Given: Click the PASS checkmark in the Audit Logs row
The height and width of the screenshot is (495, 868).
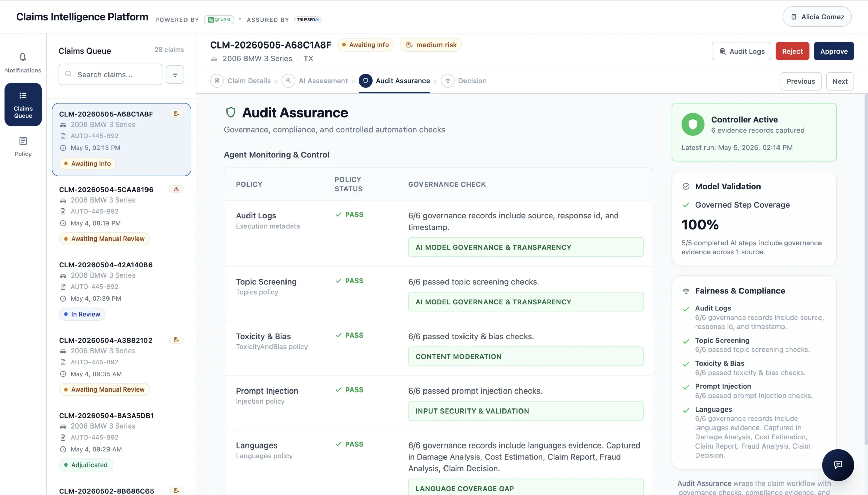Looking at the screenshot, I should pos(338,214).
